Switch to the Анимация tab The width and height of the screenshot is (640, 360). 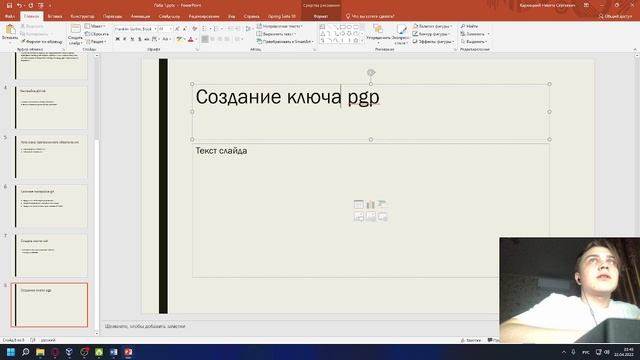tap(140, 16)
